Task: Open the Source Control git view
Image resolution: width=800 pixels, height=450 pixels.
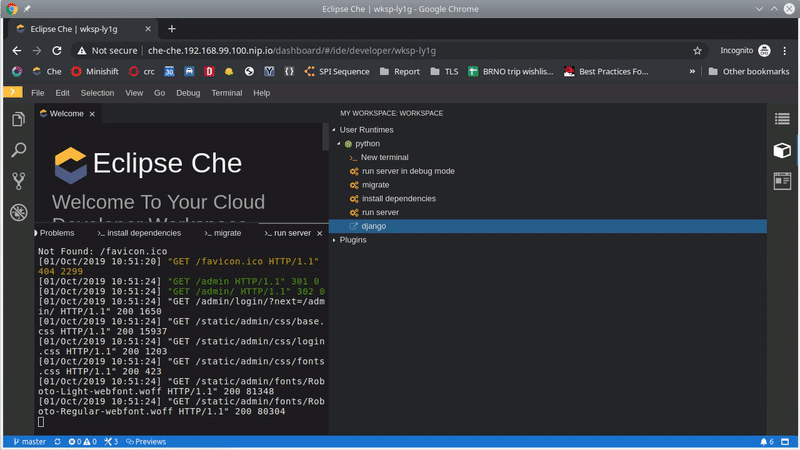Action: [x=18, y=181]
